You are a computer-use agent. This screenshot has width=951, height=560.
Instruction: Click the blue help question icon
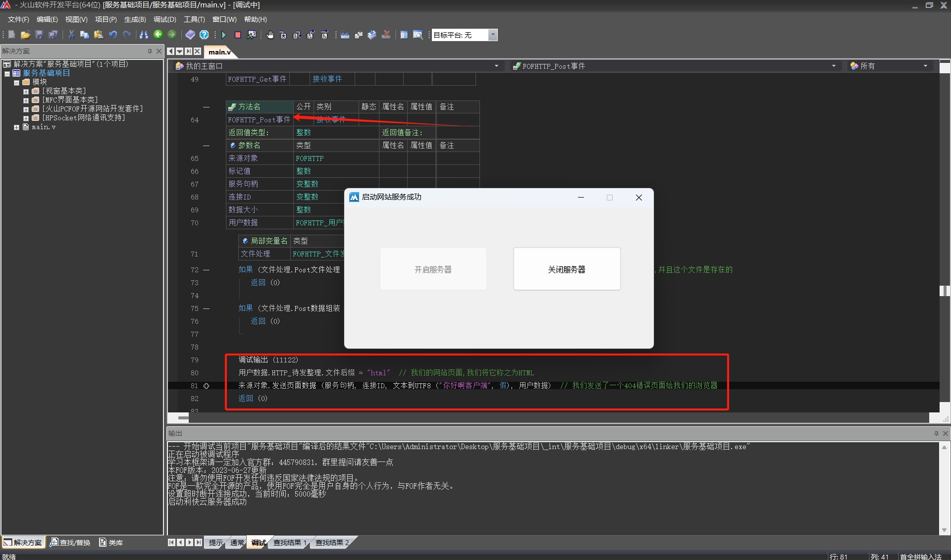coord(204,35)
